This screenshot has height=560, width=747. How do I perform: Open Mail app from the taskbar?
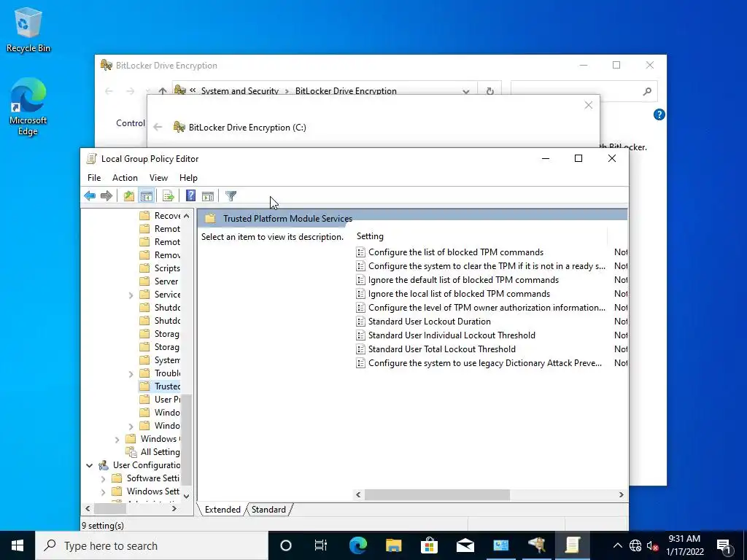pyautogui.click(x=465, y=545)
